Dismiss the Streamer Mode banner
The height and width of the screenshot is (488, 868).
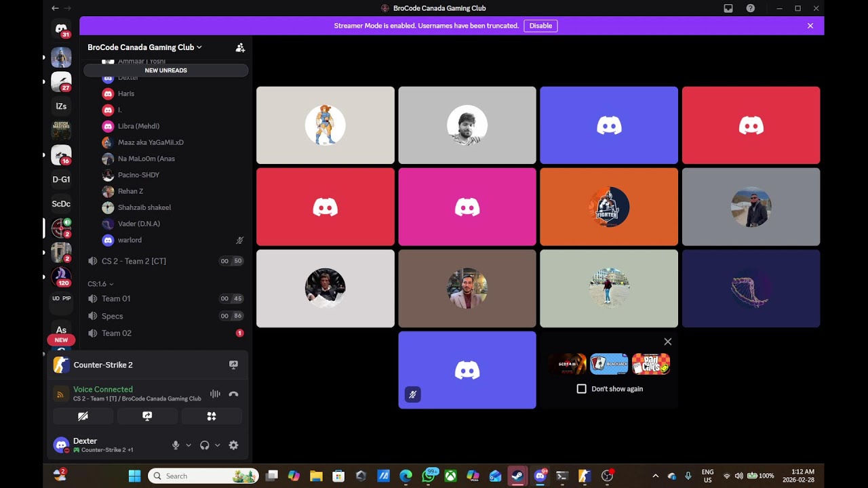pyautogui.click(x=810, y=26)
